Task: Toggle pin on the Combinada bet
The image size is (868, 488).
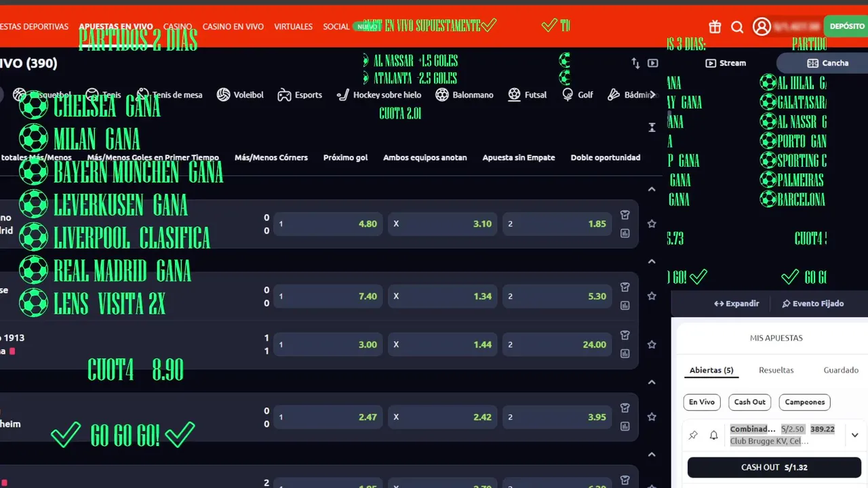Action: pyautogui.click(x=693, y=435)
